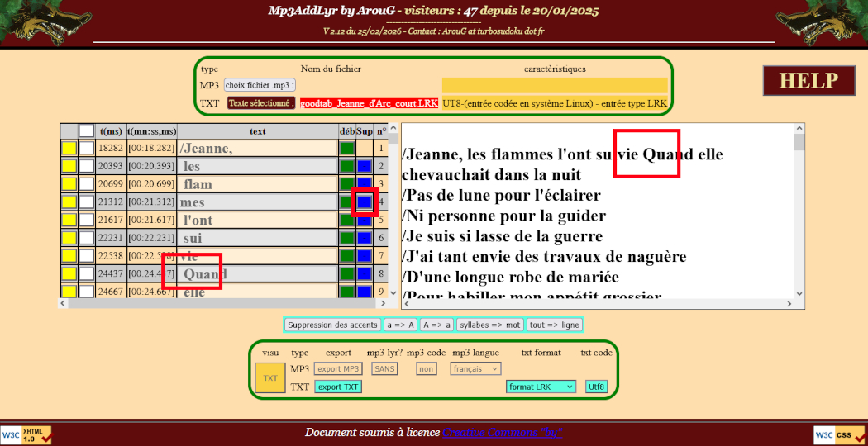
Task: Check the box for the 18282 ms row
Action: tap(86, 149)
